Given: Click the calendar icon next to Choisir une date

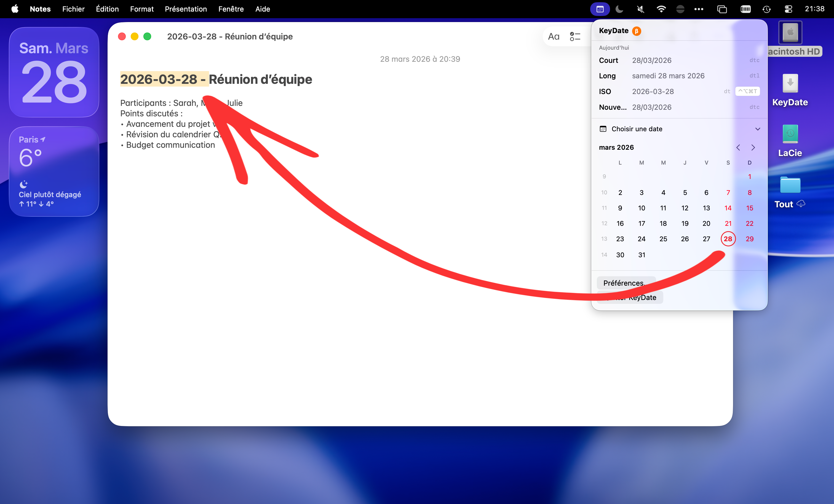Looking at the screenshot, I should 603,129.
